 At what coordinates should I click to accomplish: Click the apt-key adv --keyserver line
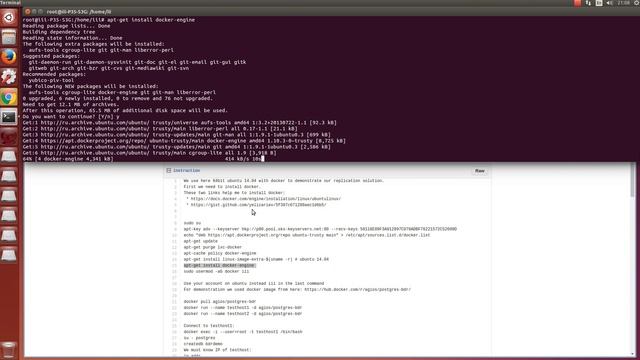click(320, 229)
